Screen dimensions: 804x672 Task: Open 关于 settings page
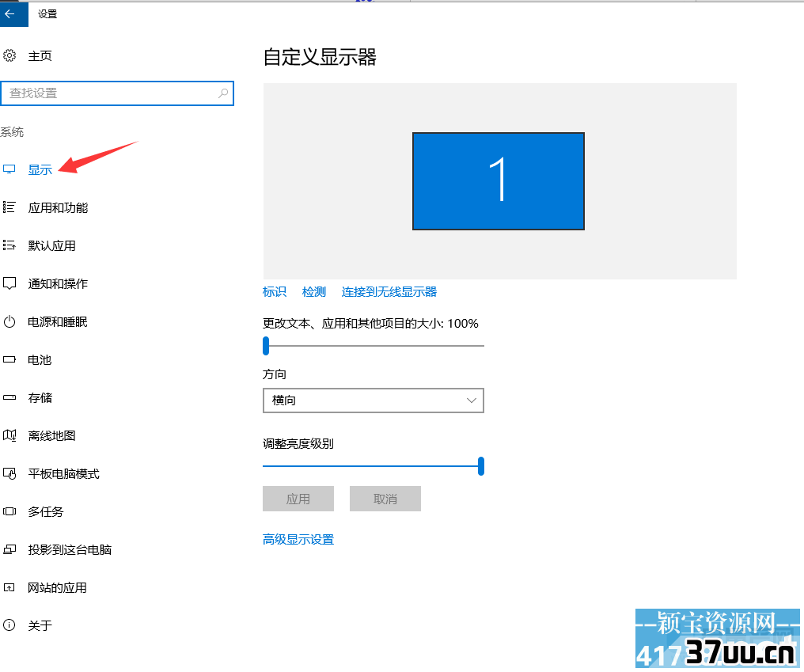click(40, 625)
